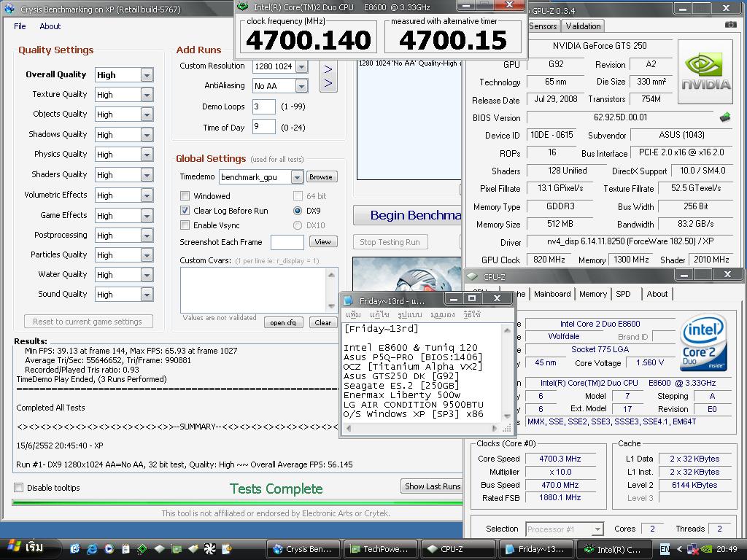Click the open cfg button
Screen dimensions: 747x560
coord(283,322)
